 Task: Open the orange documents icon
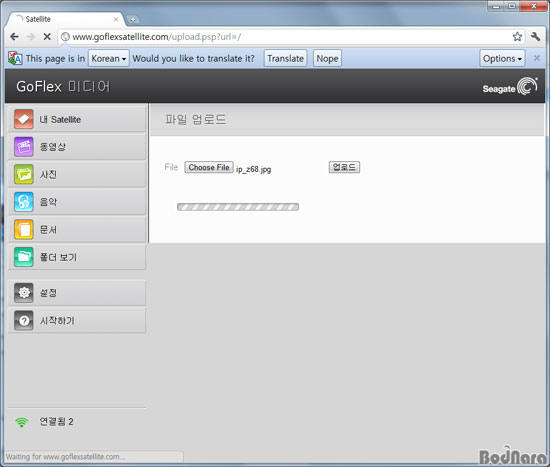tap(24, 229)
